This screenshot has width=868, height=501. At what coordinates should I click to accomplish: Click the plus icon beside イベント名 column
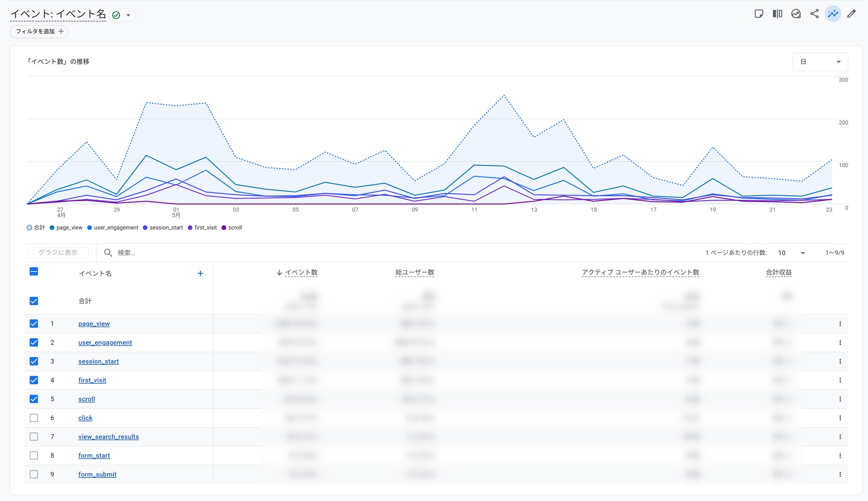pos(200,273)
